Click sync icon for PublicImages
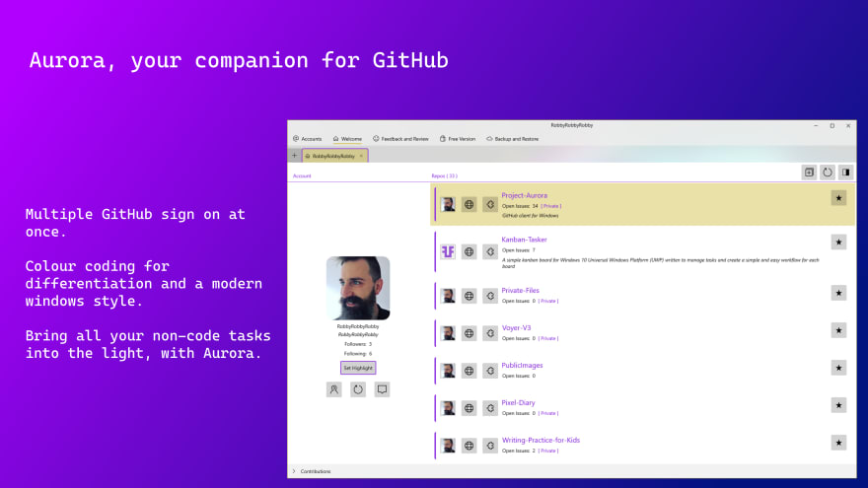This screenshot has width=868, height=488. point(490,371)
